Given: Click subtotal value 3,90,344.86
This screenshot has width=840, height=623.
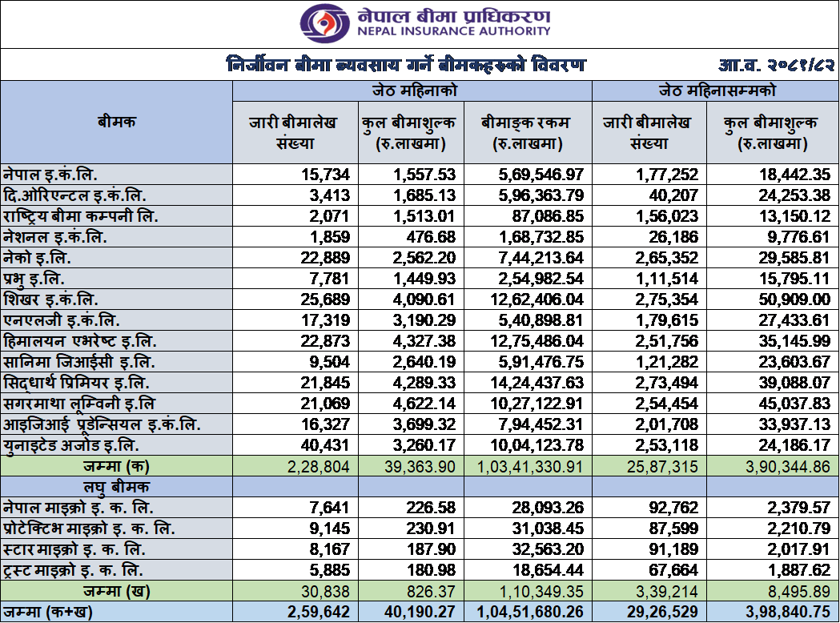Looking at the screenshot, I should [788, 467].
